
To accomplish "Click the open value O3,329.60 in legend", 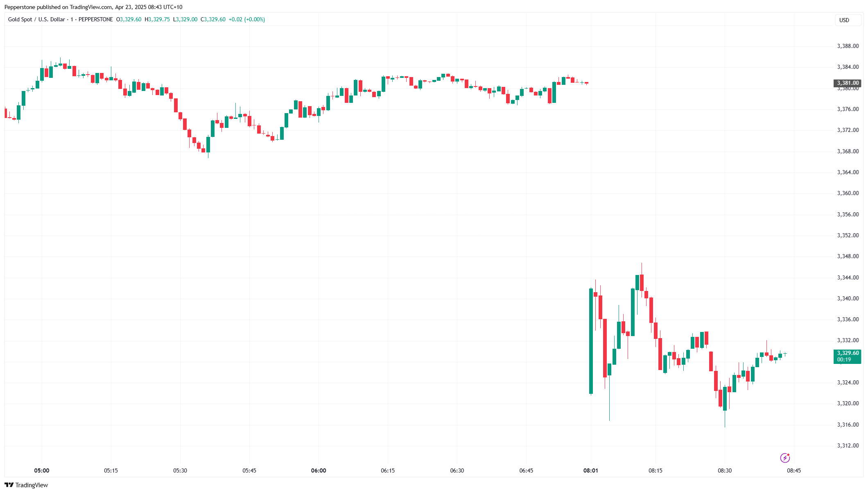I will click(129, 19).
